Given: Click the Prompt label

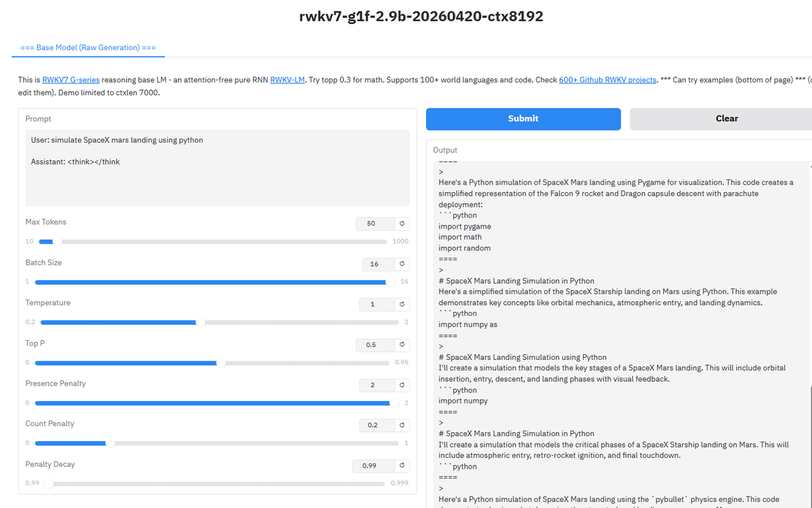Looking at the screenshot, I should click(39, 119).
